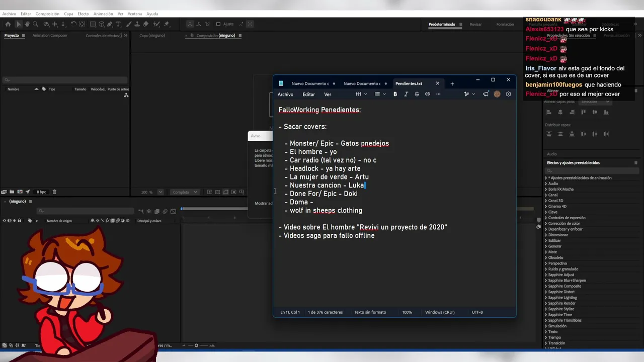Click the timeline layer search field
The image size is (644, 362).
tap(86, 211)
